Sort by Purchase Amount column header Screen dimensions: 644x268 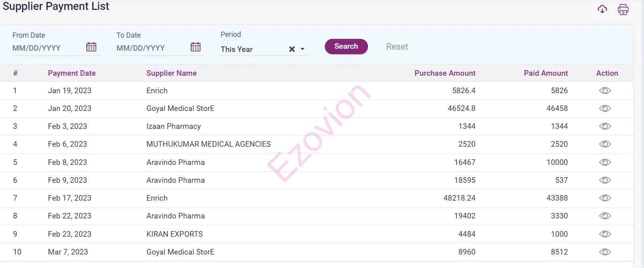pos(445,73)
